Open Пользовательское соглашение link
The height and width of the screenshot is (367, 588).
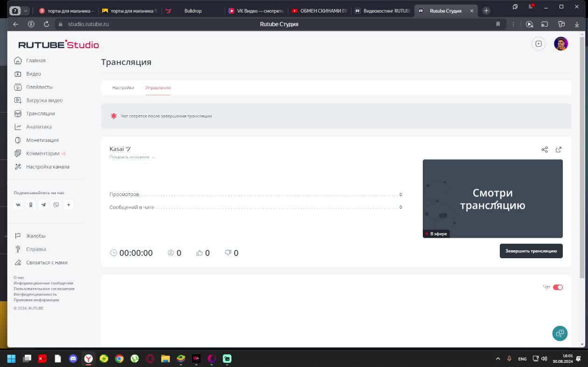coord(44,289)
